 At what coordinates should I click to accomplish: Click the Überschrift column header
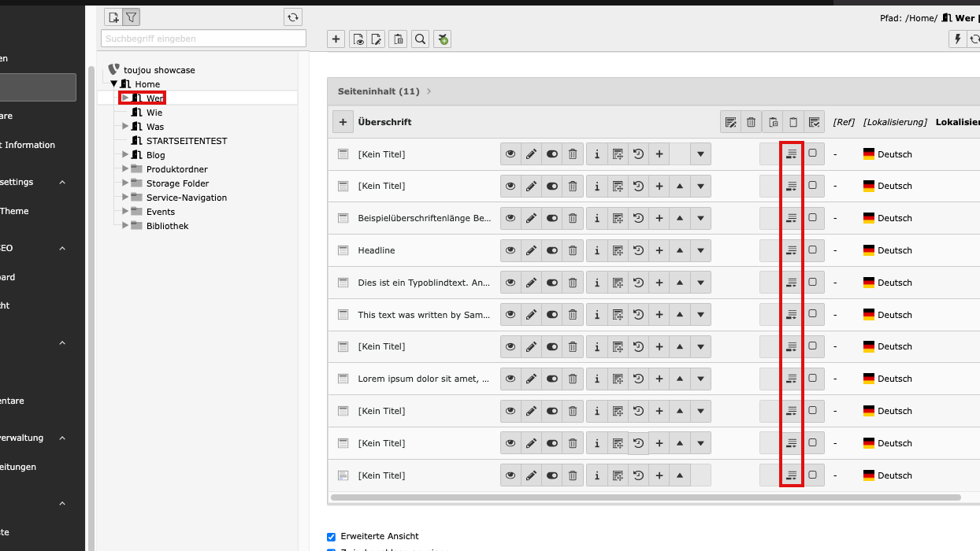384,122
